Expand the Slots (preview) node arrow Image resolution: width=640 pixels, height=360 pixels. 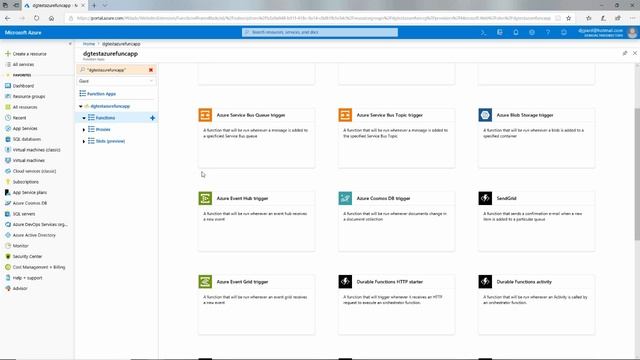[84, 141]
